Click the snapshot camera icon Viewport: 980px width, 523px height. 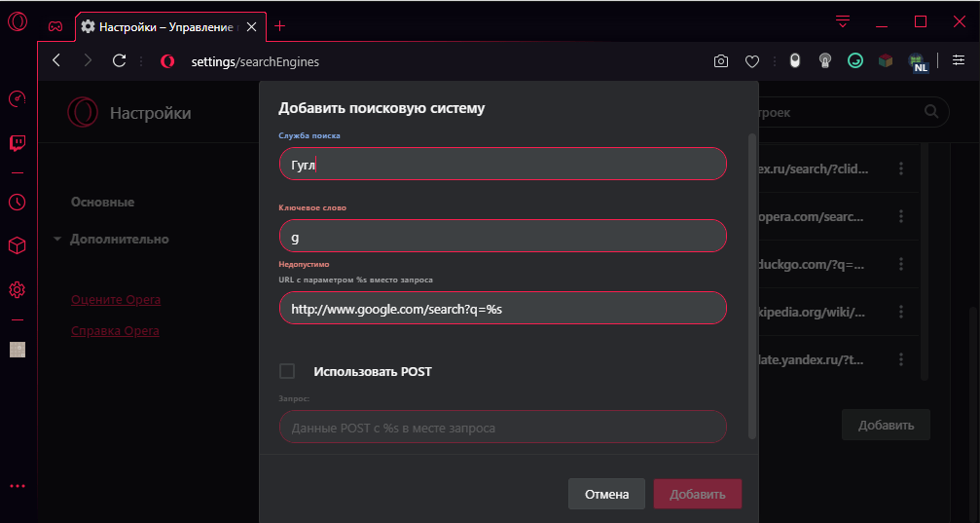pyautogui.click(x=721, y=61)
